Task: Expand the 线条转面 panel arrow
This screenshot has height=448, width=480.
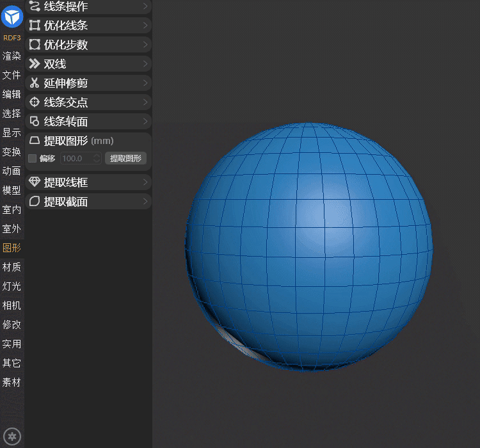Action: (146, 121)
